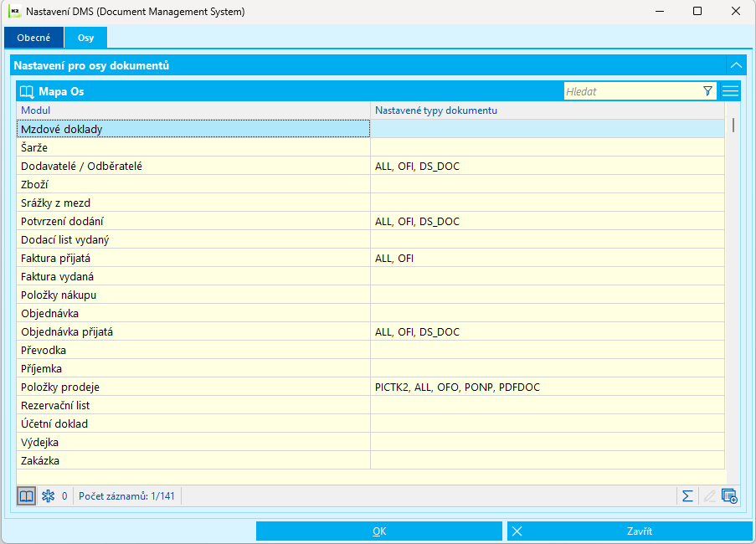Viewport: 756px width, 544px height.
Task: Select the Srážky z mezd row
Action: coord(370,203)
